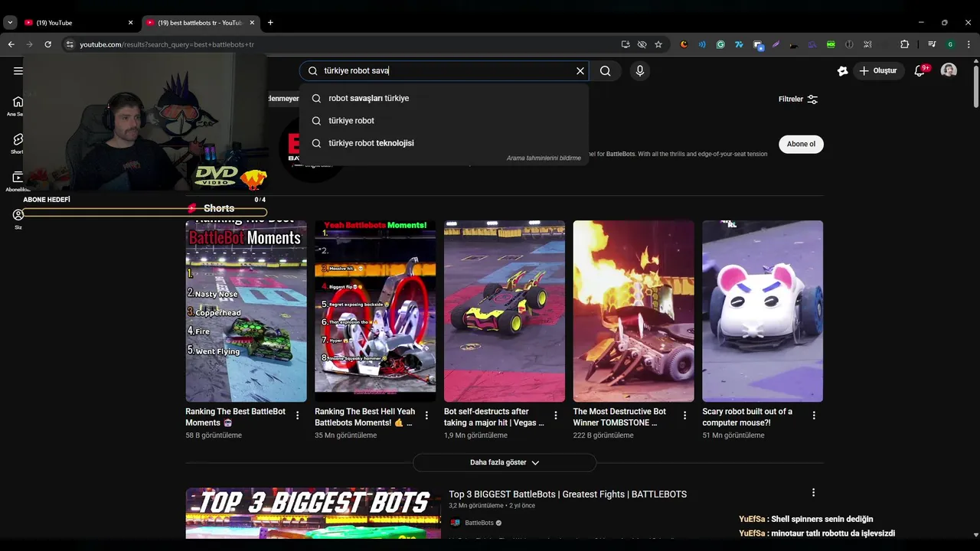Click into the search input field
This screenshot has height=551, width=980.
click(444, 71)
